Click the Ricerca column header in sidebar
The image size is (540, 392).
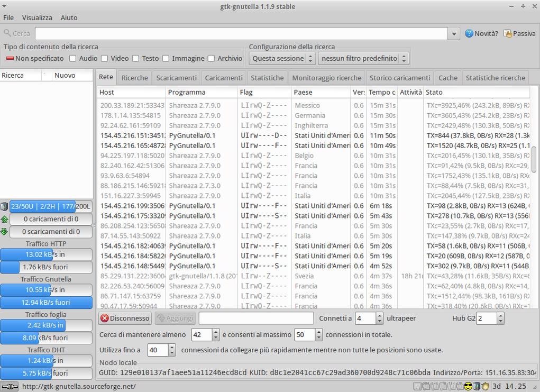21,76
